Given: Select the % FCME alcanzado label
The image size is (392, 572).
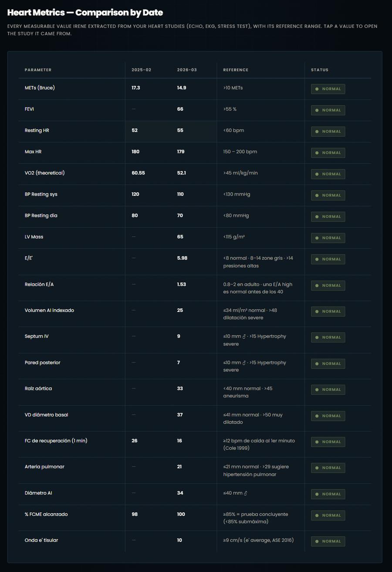Looking at the screenshot, I should (46, 514).
